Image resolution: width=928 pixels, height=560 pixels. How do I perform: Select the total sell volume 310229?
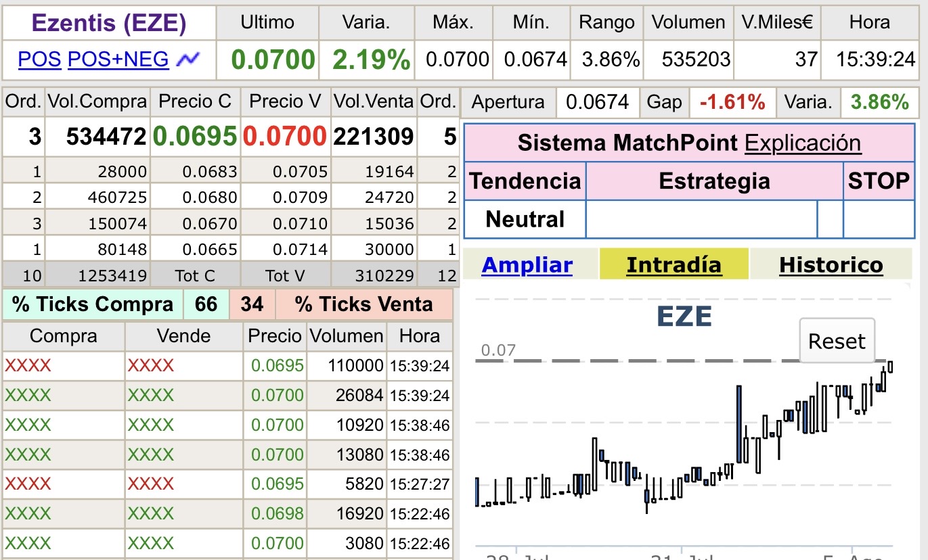384,275
